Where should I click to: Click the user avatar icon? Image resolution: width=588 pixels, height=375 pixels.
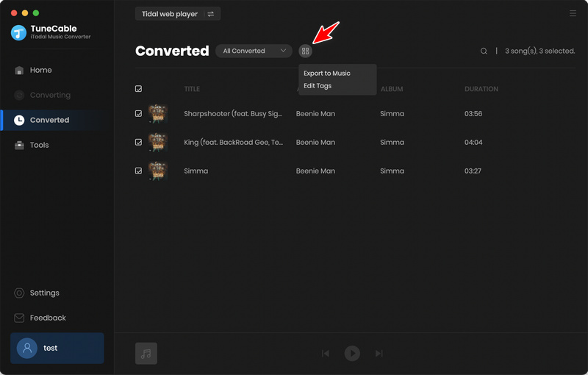pos(27,348)
